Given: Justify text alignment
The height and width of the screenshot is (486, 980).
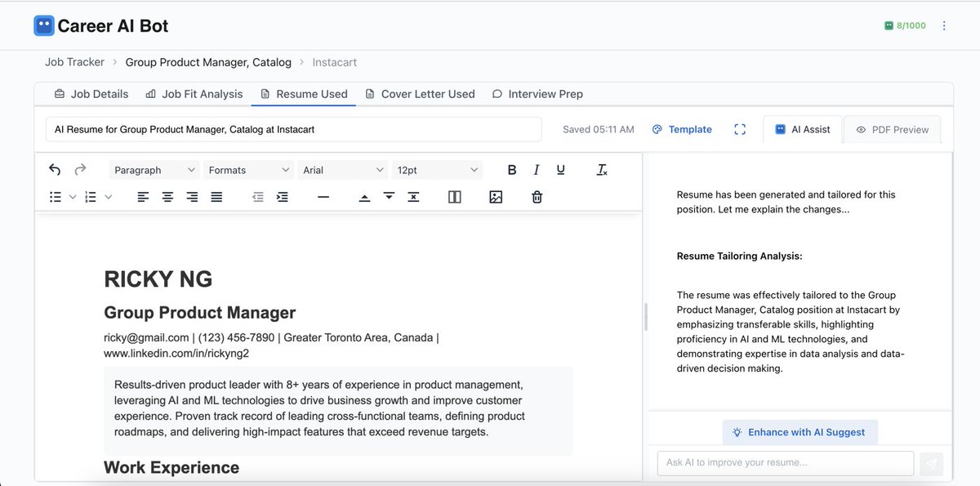Looking at the screenshot, I should pyautogui.click(x=216, y=197).
